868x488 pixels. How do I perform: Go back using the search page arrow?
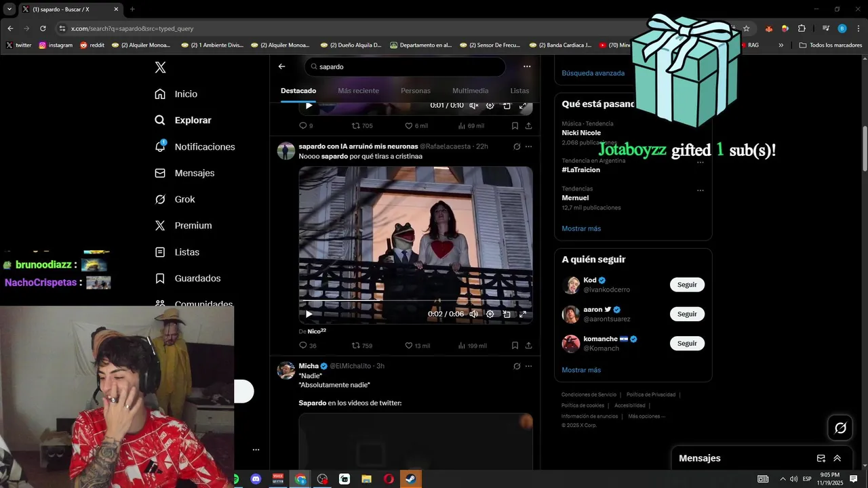coord(281,66)
